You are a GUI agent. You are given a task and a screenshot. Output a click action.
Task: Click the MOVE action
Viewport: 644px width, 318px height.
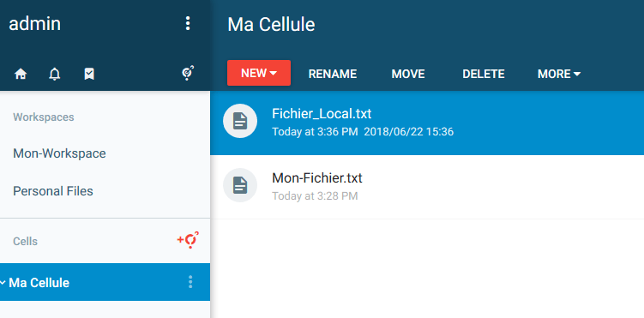click(x=408, y=74)
